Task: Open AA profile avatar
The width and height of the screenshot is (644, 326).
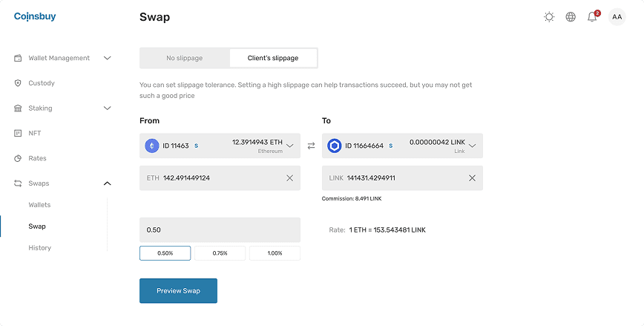Action: (x=617, y=17)
